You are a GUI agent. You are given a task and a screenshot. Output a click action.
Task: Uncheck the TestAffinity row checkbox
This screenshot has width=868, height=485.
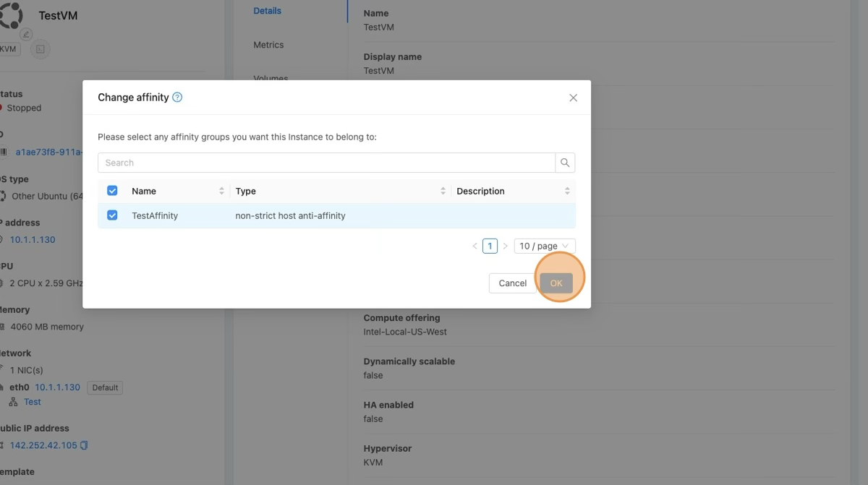[x=112, y=215]
